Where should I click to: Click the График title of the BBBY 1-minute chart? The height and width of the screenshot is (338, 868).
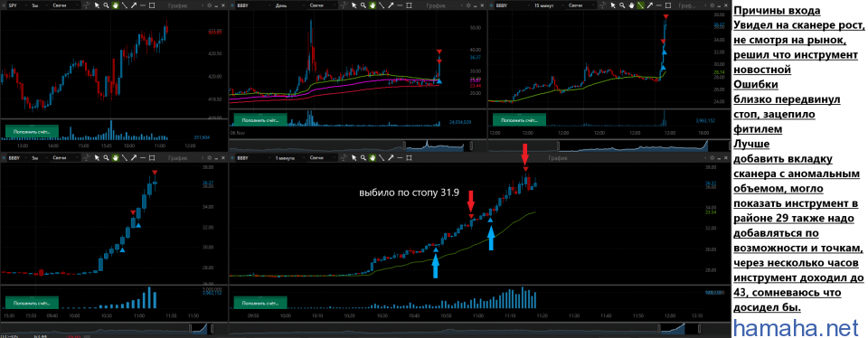(558, 158)
